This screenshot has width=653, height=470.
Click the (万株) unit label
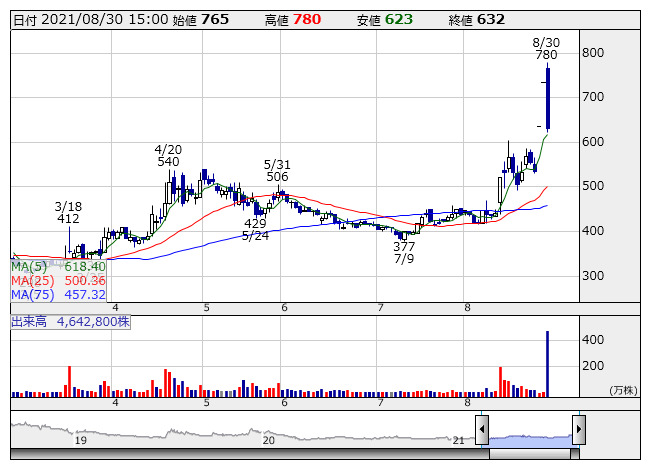623,390
